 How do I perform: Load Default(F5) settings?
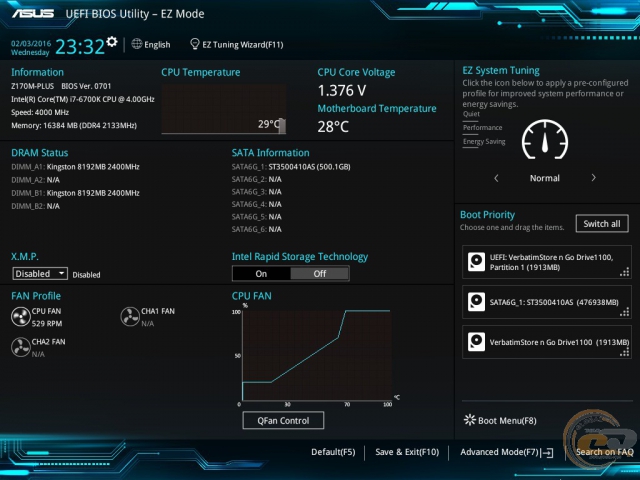(333, 452)
